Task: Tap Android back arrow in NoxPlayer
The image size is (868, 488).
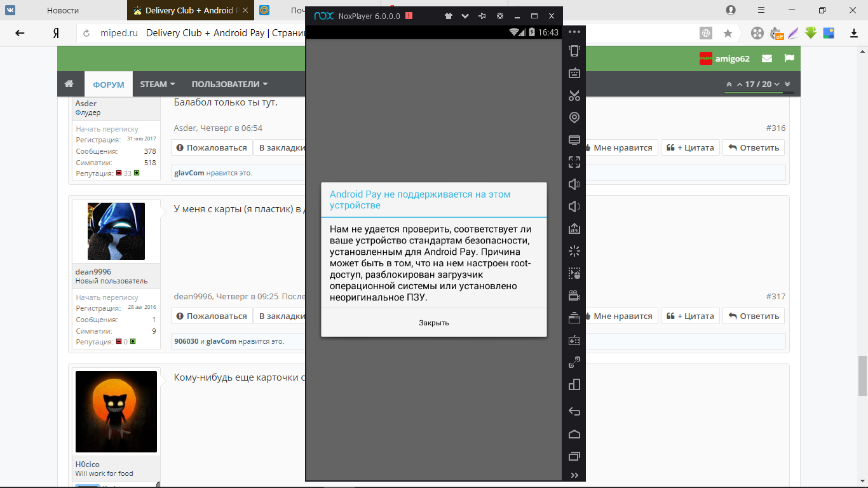Action: 574,411
